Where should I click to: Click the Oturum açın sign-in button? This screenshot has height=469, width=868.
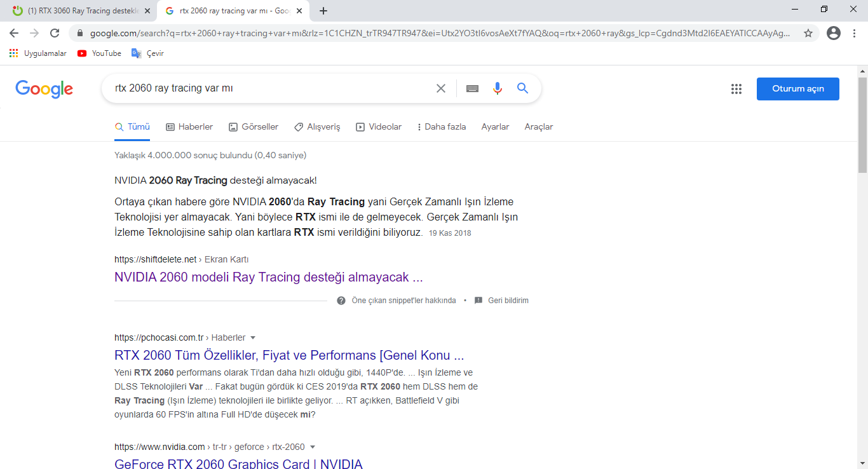pyautogui.click(x=798, y=89)
